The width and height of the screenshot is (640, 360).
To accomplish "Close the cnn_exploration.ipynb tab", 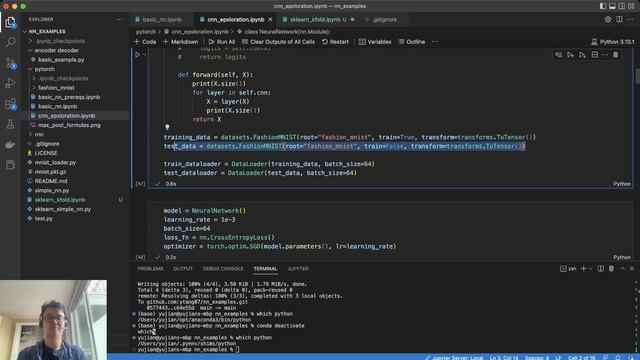I will [270, 19].
